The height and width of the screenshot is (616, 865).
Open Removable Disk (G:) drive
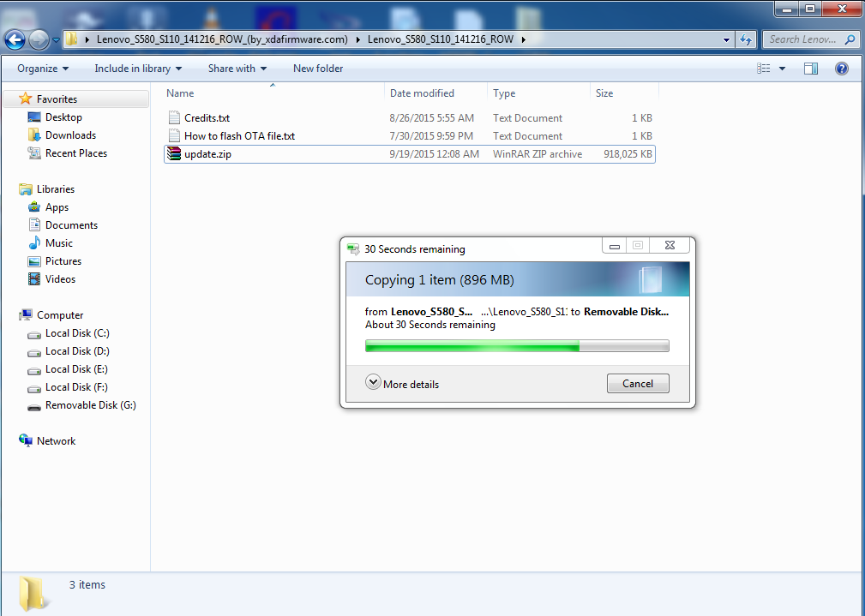pyautogui.click(x=90, y=405)
